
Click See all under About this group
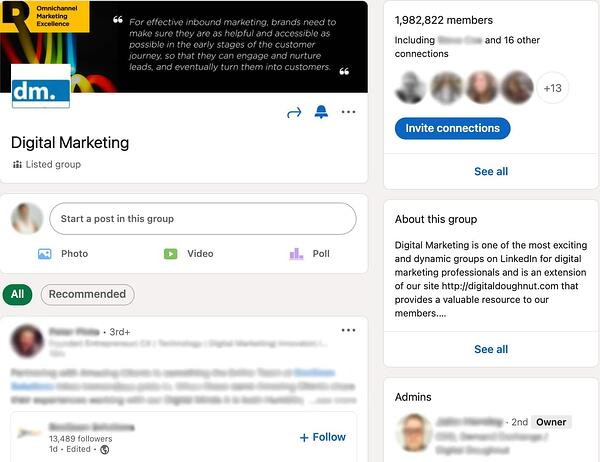[491, 349]
